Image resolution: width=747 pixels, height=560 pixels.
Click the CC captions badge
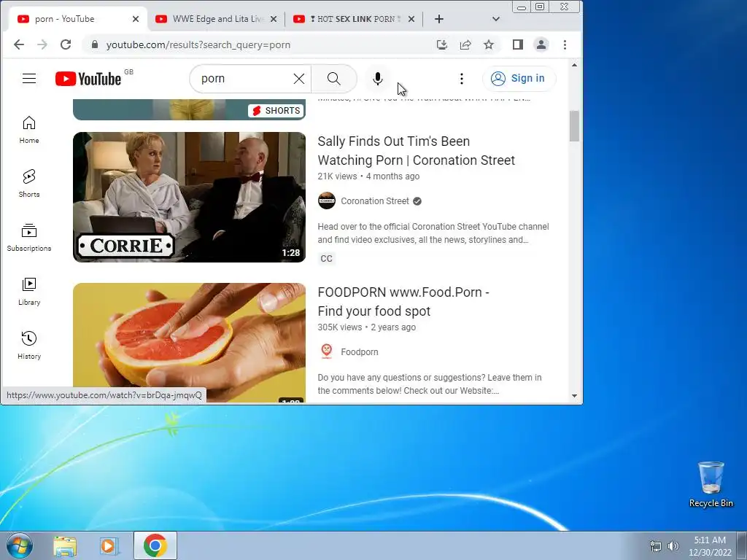(326, 259)
